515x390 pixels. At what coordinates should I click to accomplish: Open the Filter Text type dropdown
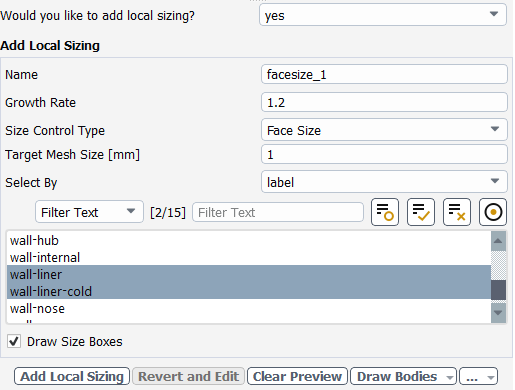coord(89,212)
